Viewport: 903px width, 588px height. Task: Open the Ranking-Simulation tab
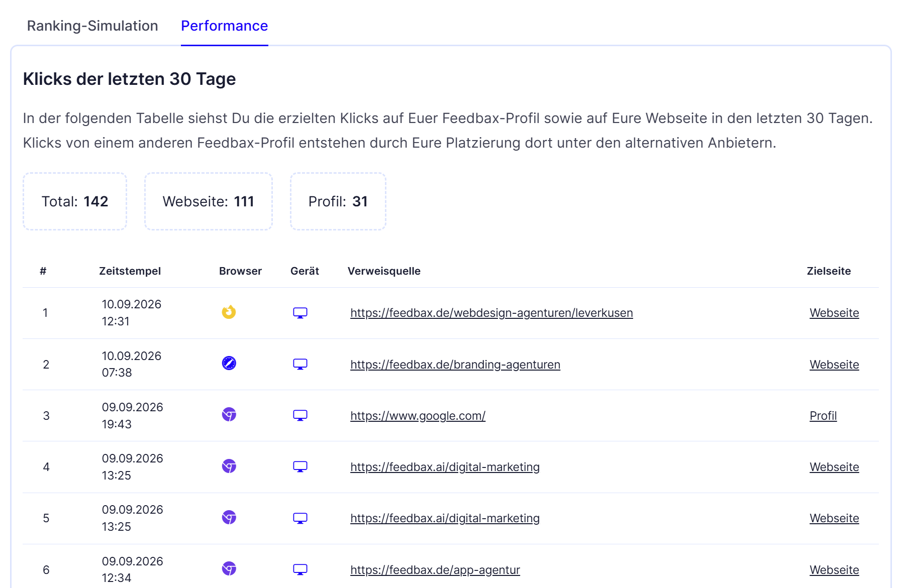(92, 26)
